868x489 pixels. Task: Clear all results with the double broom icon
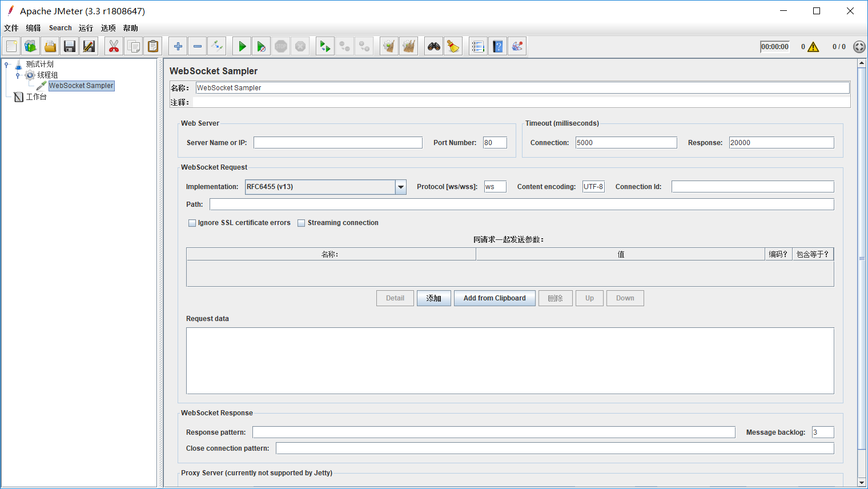(x=409, y=46)
